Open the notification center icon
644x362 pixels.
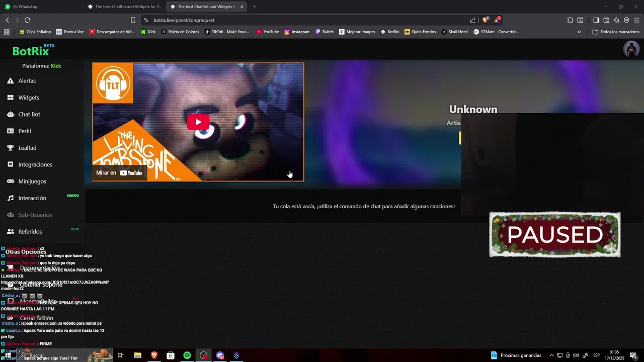tap(633, 355)
